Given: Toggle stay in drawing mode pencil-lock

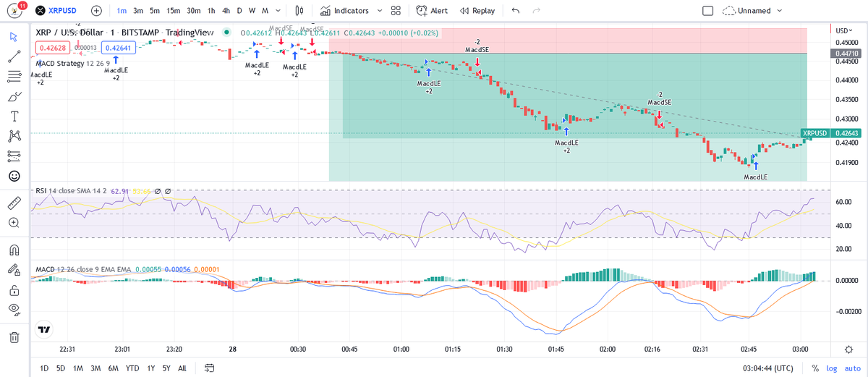Looking at the screenshot, I should (x=14, y=270).
